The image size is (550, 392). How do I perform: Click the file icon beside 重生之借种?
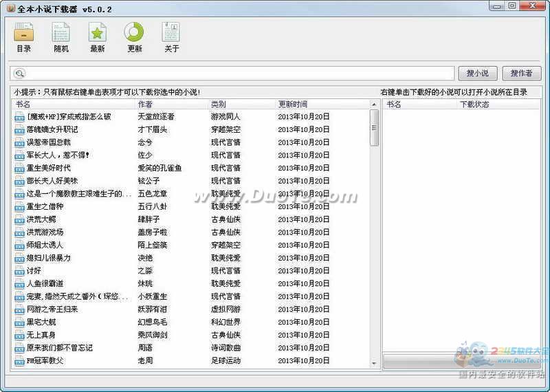click(19, 207)
